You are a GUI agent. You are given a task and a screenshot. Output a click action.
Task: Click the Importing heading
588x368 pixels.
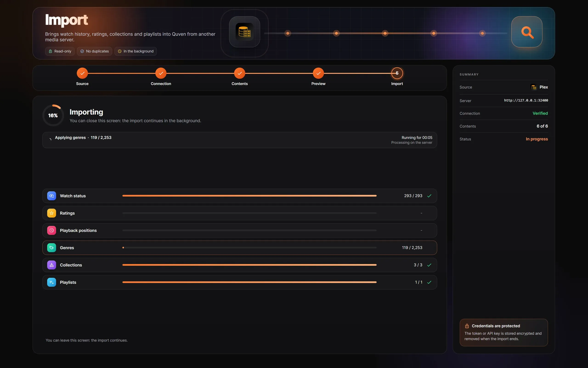(86, 112)
